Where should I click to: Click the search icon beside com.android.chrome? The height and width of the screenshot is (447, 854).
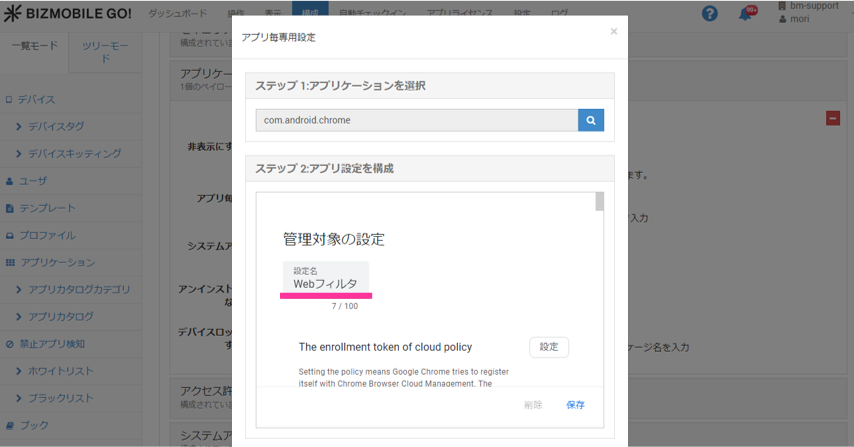pos(591,120)
